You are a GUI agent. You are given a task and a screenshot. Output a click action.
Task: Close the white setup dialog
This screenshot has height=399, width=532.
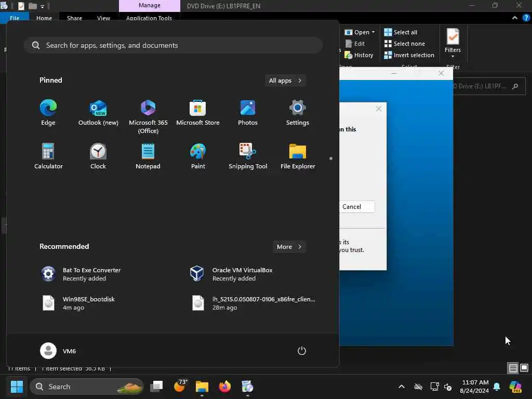[x=379, y=109]
